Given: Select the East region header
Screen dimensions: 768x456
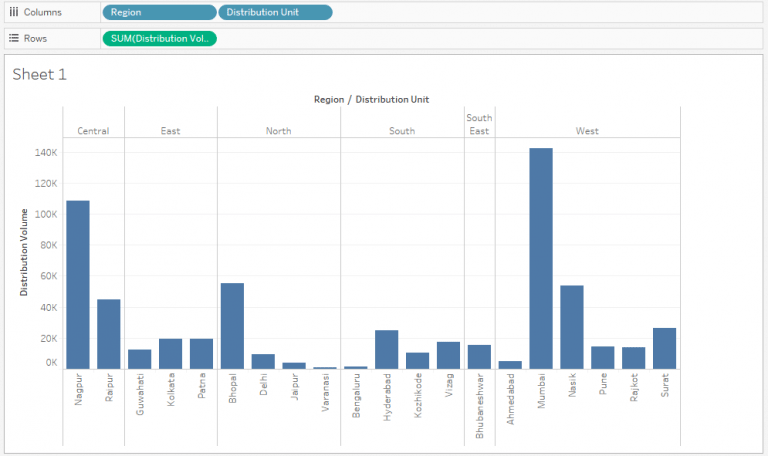Looking at the screenshot, I should click(170, 131).
